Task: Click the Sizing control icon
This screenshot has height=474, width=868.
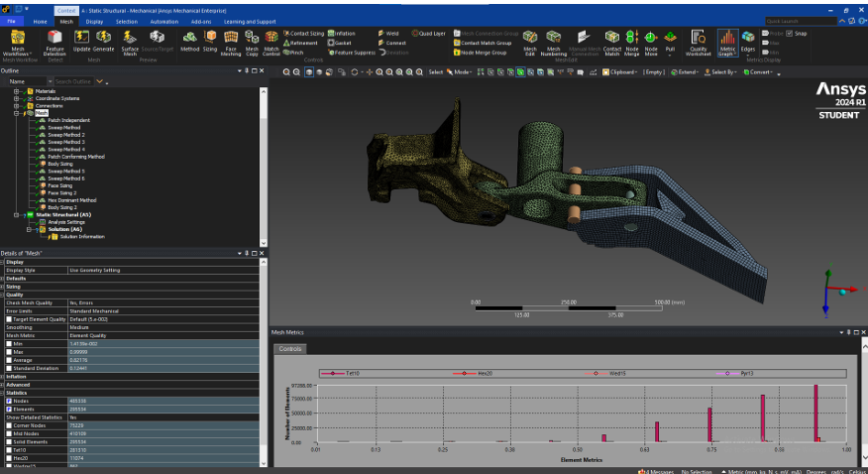Action: pos(210,39)
